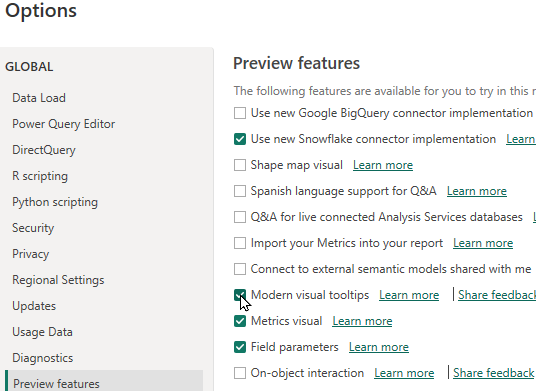536x391 pixels.
Task: Open Learn more for Metrics visual
Action: 362,321
